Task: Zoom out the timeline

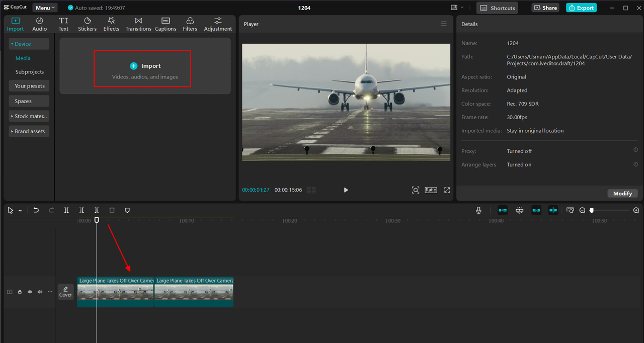Action: point(582,210)
